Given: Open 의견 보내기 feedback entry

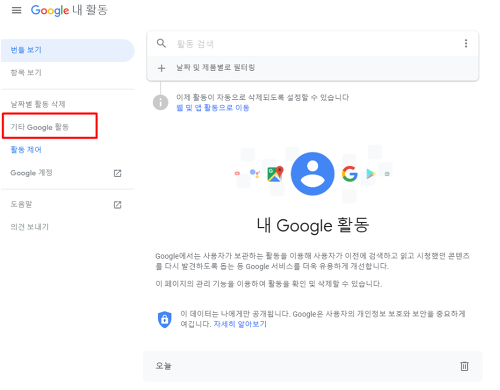Looking at the screenshot, I should pos(29,227).
